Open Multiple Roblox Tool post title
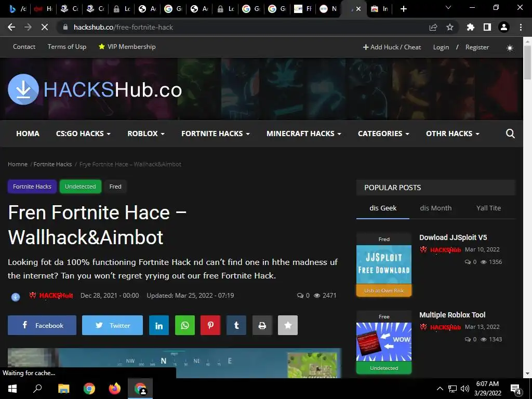Image resolution: width=532 pixels, height=399 pixels. click(453, 315)
